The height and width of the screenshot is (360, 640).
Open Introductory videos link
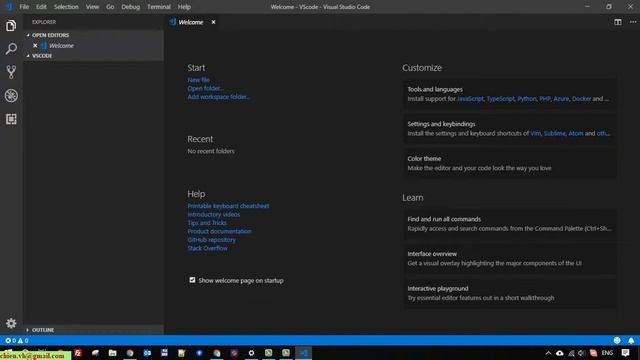pyautogui.click(x=213, y=214)
